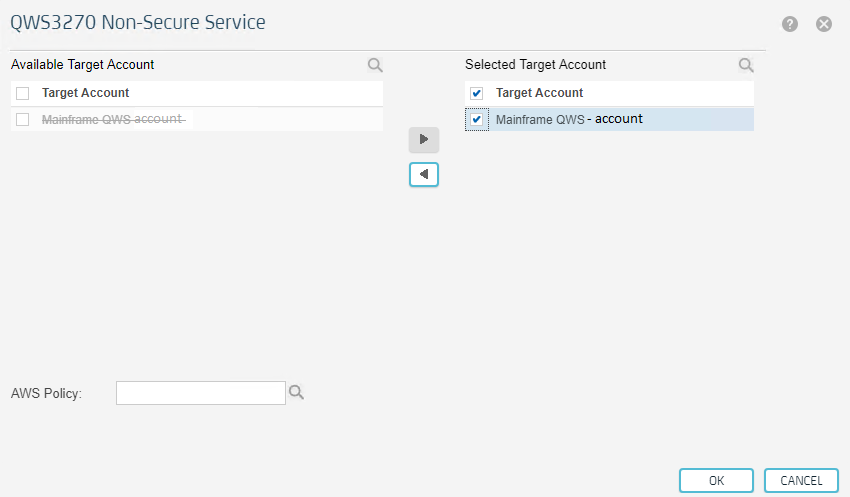Image resolution: width=850 pixels, height=497 pixels.
Task: Click the struck-through Mainframe QWS account row text
Action: point(113,120)
